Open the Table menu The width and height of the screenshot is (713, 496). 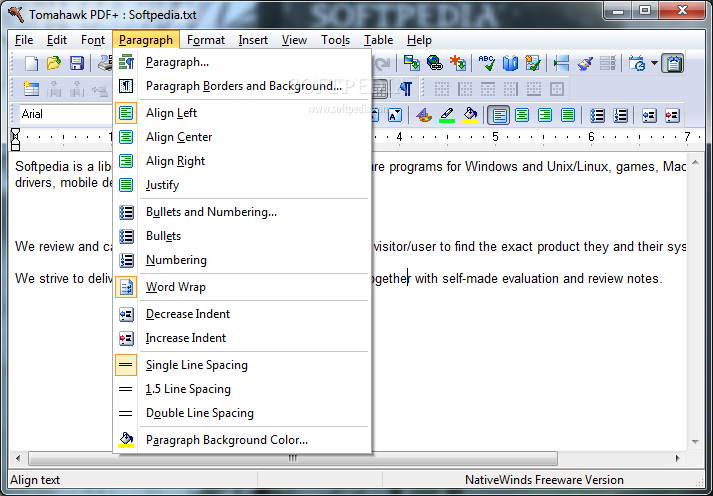tap(378, 40)
